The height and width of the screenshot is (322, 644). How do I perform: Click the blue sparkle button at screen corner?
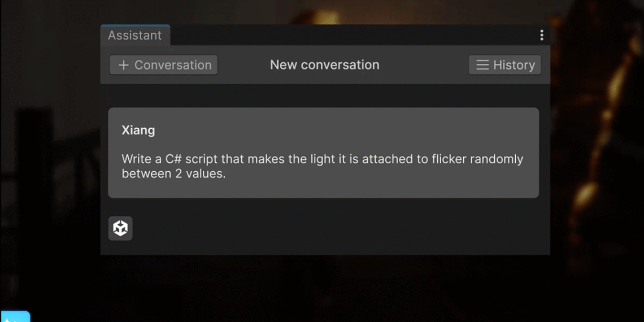pyautogui.click(x=14, y=317)
